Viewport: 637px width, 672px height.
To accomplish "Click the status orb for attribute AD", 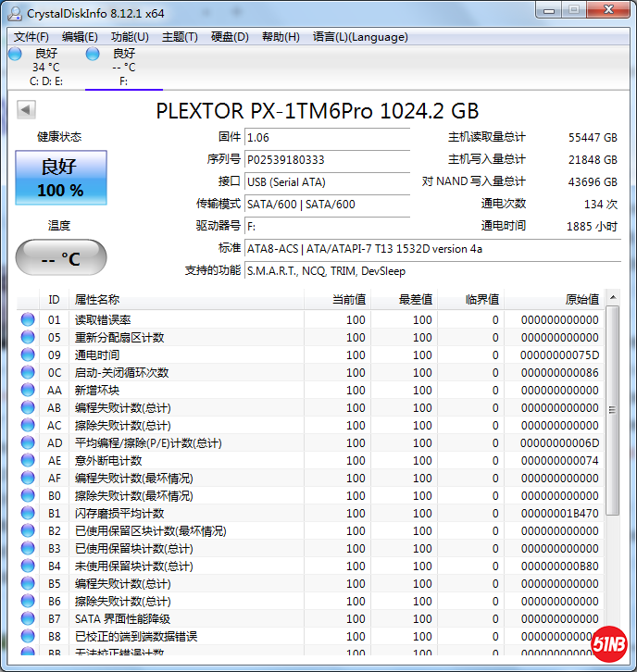I will [28, 443].
